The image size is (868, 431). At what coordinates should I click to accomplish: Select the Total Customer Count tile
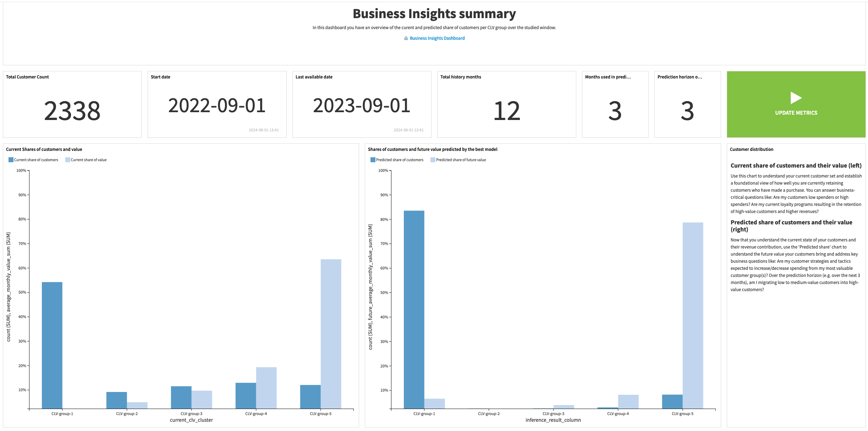72,104
